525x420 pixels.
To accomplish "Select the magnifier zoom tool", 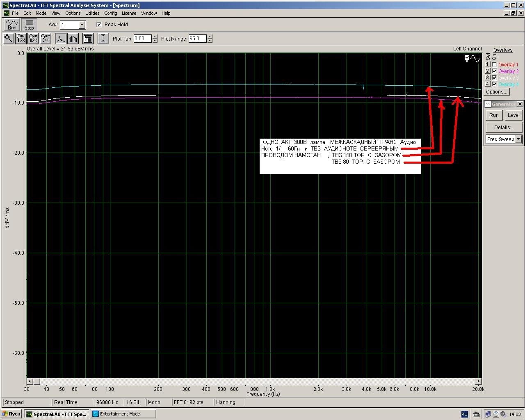I will [x=8, y=39].
